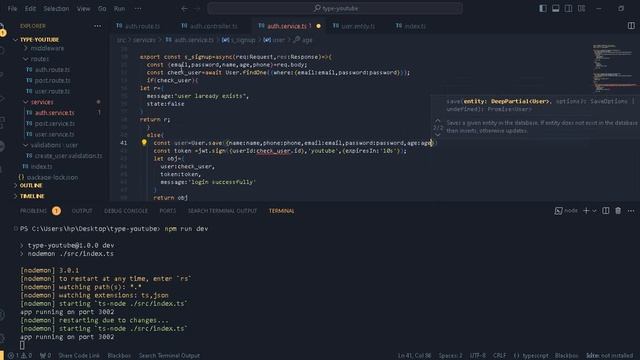Click errors and warnings status bar indicator
The width and height of the screenshot is (640, 360).
[x=20, y=356]
